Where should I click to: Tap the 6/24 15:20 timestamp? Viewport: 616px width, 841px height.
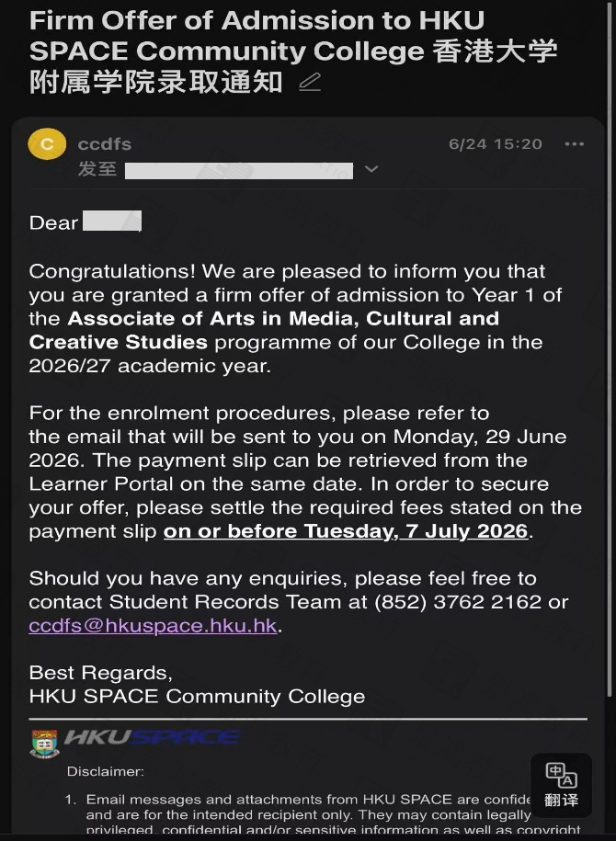pos(496,143)
